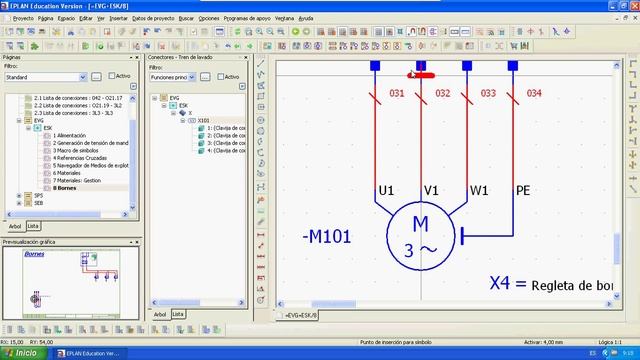Collapse the EVG node in connectors tree
Viewport: 640px width, 360px height.
pos(154,98)
